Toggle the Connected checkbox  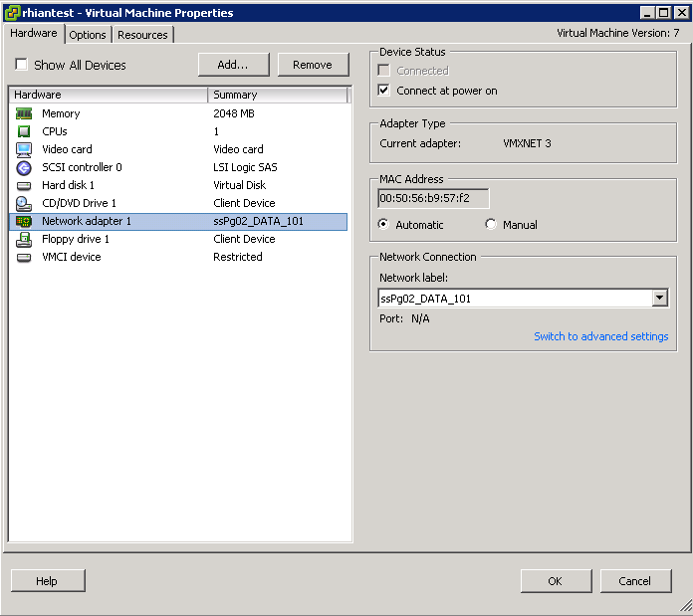tap(383, 71)
